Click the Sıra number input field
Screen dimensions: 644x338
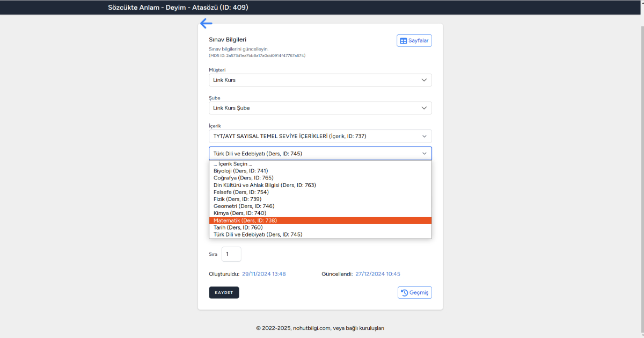tap(231, 254)
